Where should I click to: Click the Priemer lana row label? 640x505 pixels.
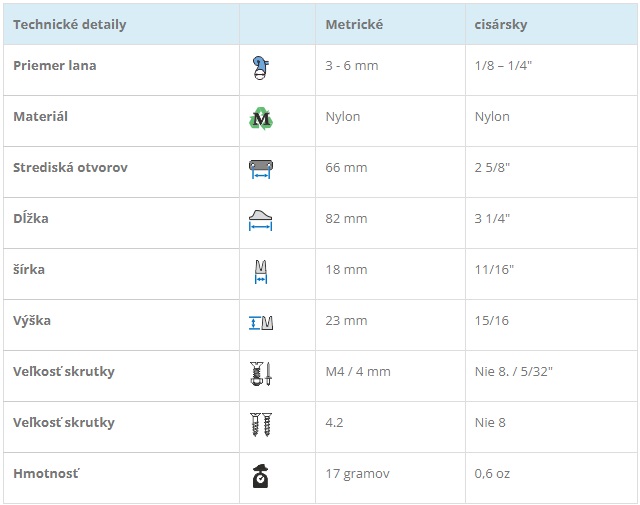55,66
